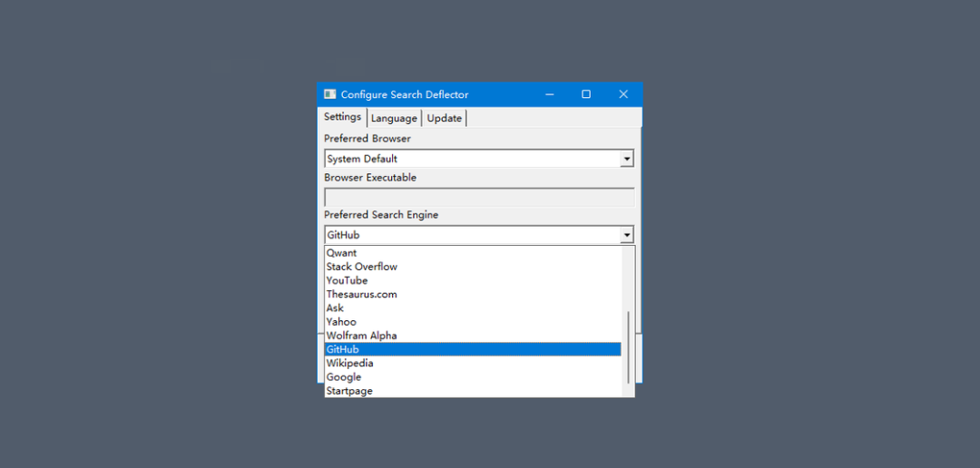980x468 pixels.
Task: Select Google from the dropdown list
Action: 473,376
